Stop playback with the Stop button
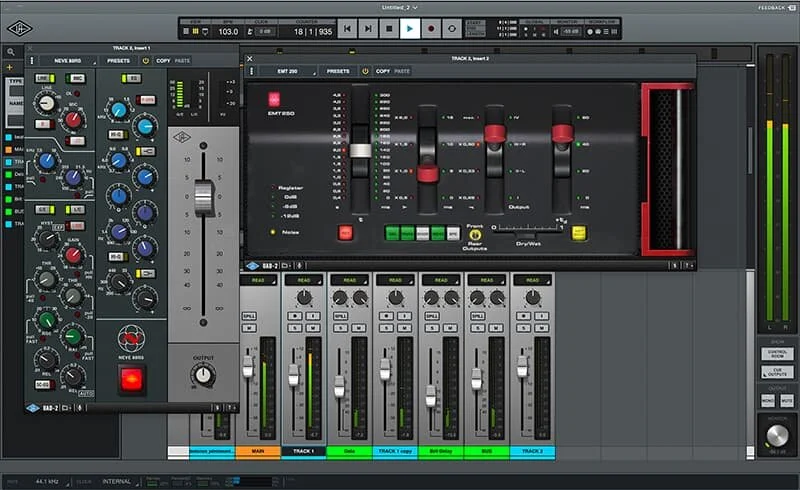Image resolution: width=800 pixels, height=490 pixels. [389, 29]
